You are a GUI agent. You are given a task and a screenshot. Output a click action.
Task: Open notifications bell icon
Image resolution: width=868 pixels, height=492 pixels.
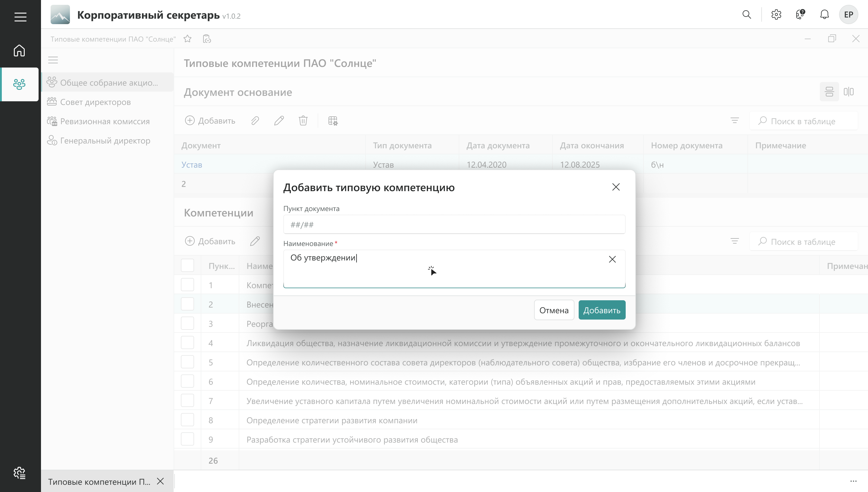(x=824, y=14)
